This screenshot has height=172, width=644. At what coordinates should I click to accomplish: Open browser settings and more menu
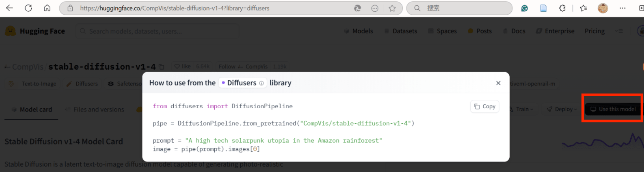[x=622, y=8]
